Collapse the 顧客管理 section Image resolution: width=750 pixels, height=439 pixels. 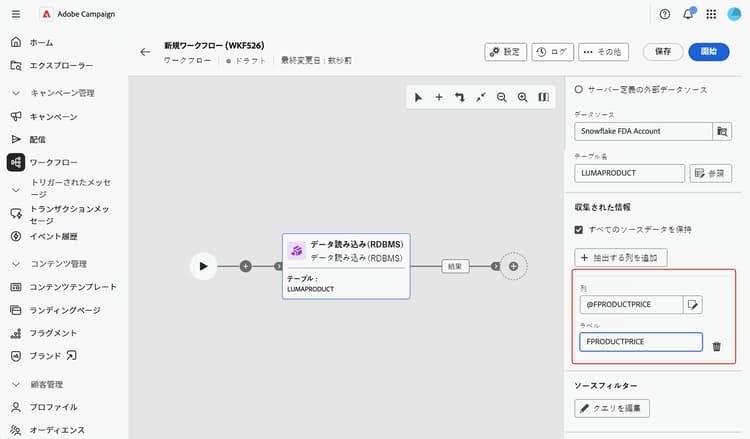pos(16,384)
